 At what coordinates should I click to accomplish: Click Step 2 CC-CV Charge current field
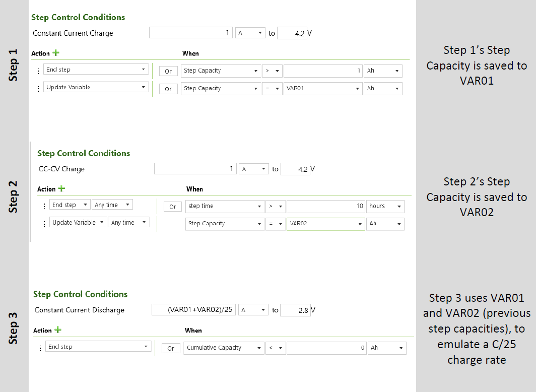pos(195,168)
